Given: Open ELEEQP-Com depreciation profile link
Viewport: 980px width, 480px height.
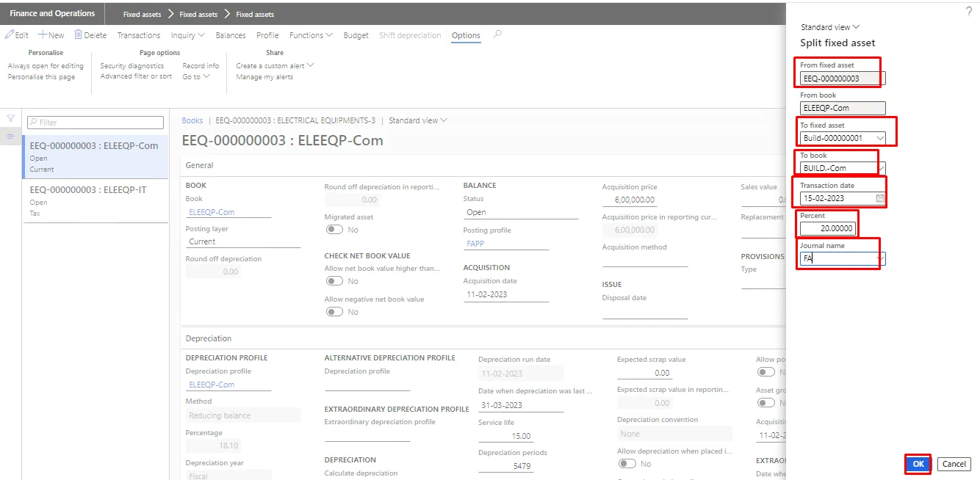Looking at the screenshot, I should click(x=212, y=385).
